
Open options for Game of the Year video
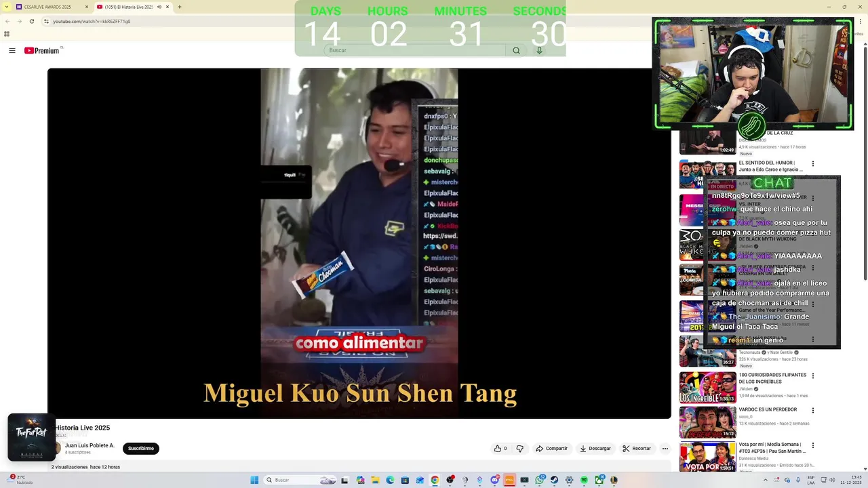click(x=812, y=304)
